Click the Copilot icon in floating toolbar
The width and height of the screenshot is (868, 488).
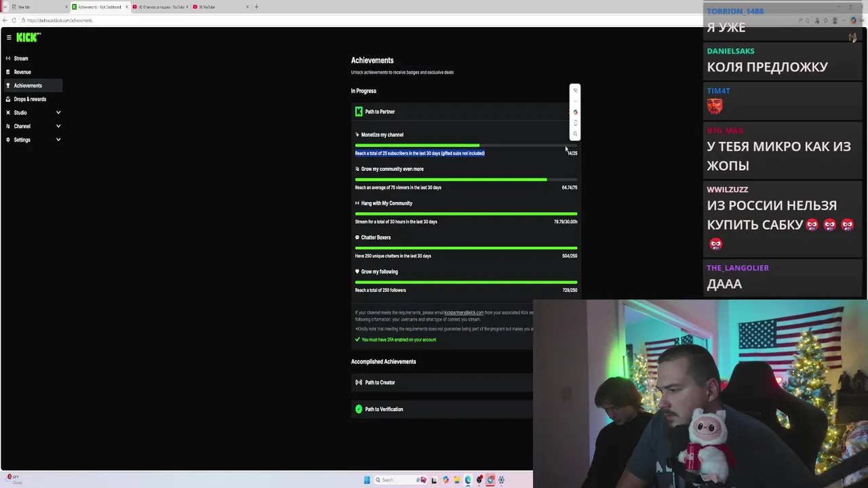point(575,112)
